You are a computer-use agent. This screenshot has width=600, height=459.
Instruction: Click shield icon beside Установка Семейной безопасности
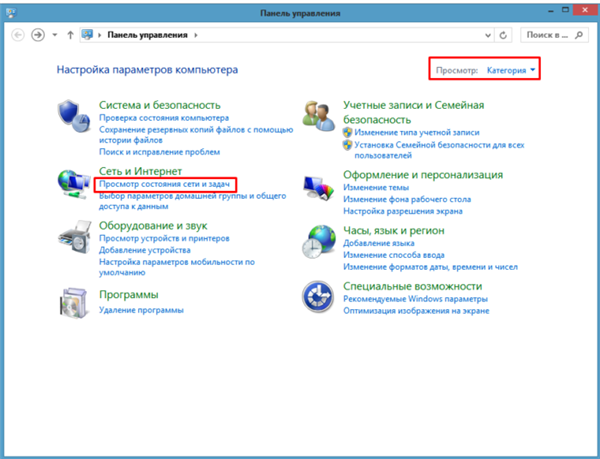point(347,145)
